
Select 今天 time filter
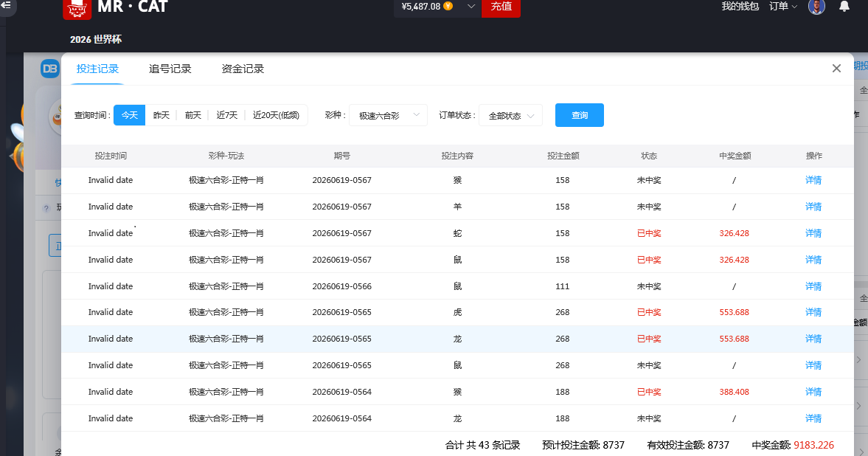[130, 115]
